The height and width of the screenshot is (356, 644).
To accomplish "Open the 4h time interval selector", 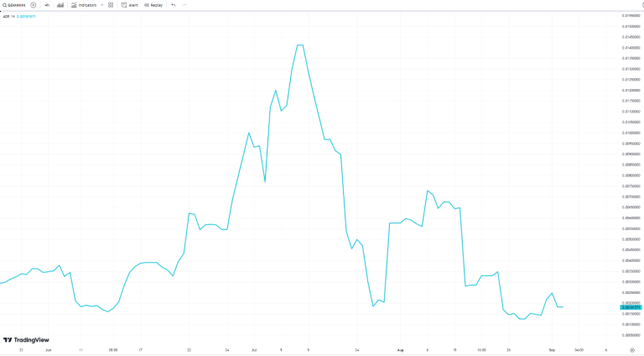I will [x=47, y=5].
